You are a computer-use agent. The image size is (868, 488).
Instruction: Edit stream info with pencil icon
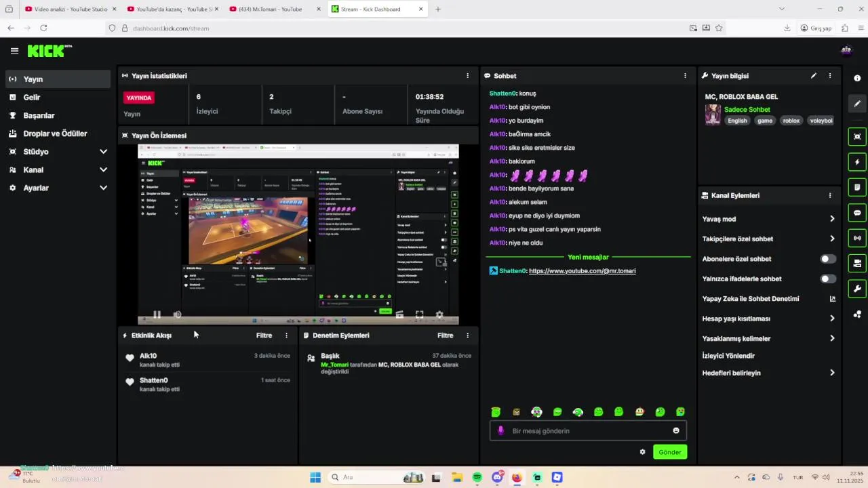tap(814, 76)
